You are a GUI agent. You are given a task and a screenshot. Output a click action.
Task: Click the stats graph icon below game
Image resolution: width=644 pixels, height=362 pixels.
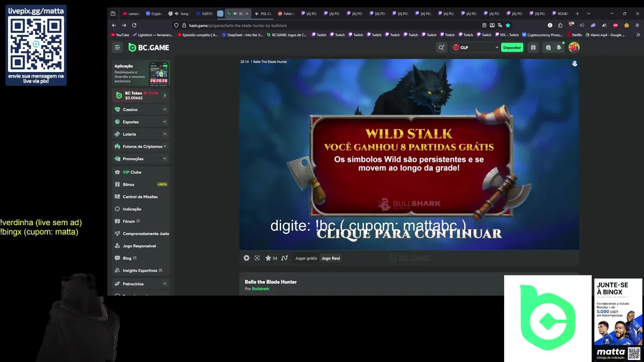(284, 258)
